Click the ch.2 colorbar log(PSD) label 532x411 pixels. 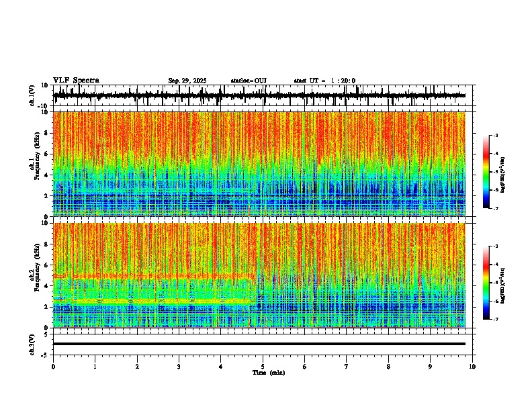pyautogui.click(x=503, y=285)
